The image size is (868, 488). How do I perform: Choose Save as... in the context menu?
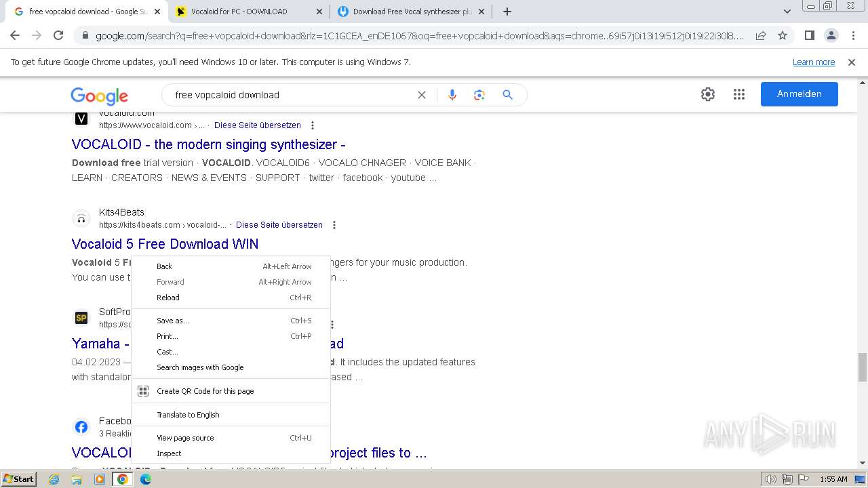click(231, 321)
